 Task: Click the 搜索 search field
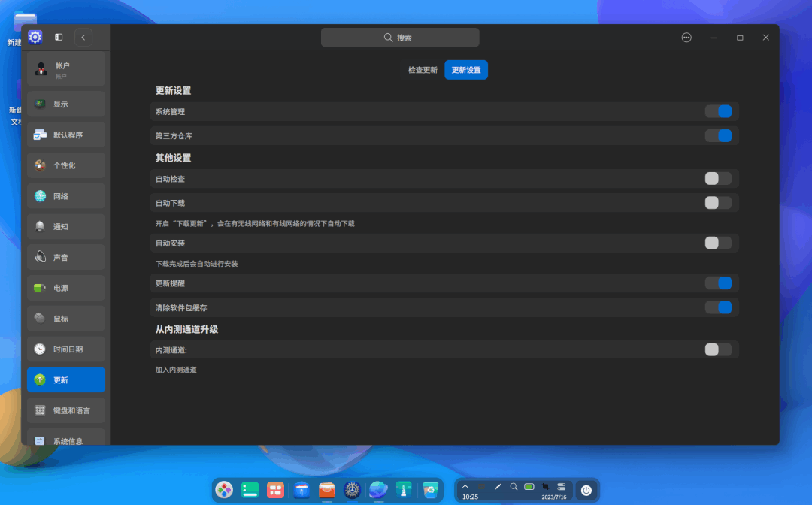tap(400, 38)
